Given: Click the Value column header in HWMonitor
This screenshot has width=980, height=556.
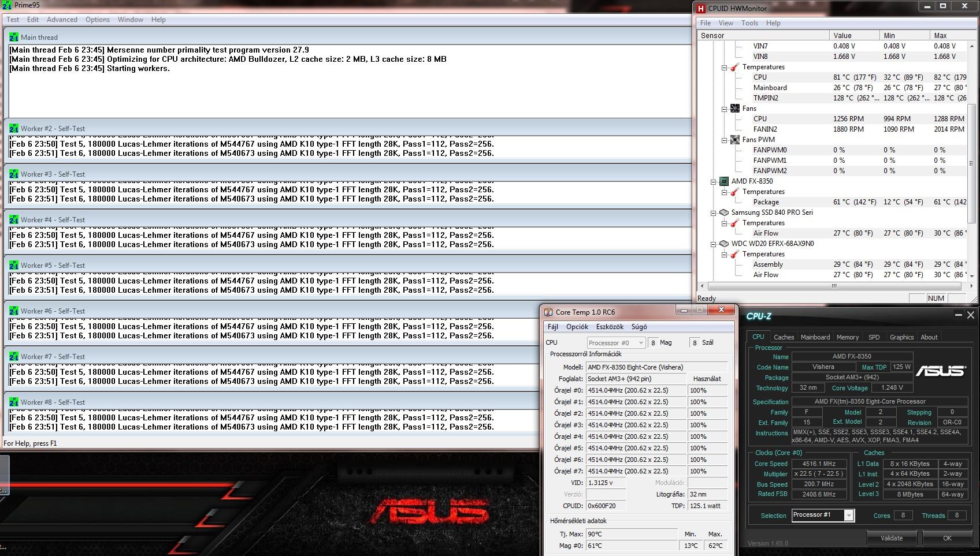Looking at the screenshot, I should tap(854, 35).
